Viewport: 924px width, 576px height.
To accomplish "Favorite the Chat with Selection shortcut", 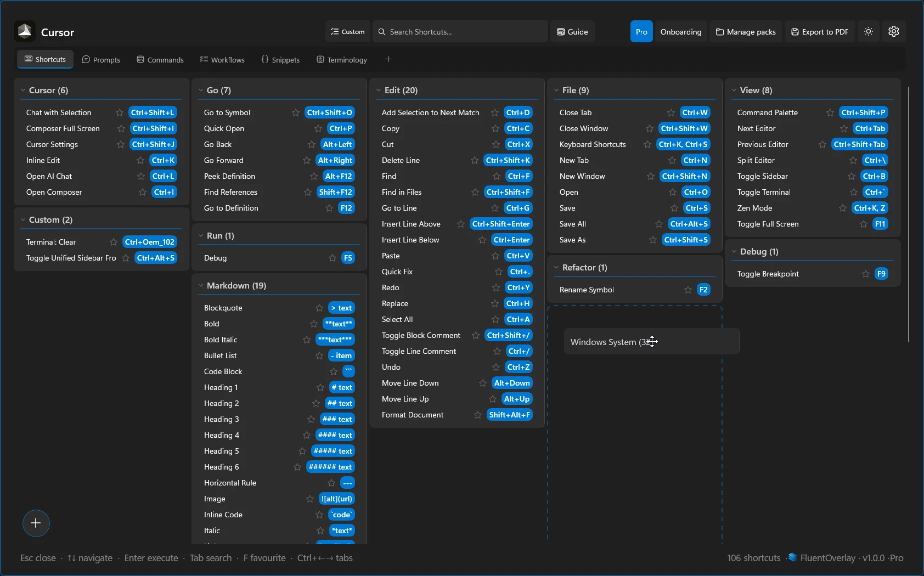I will [119, 112].
